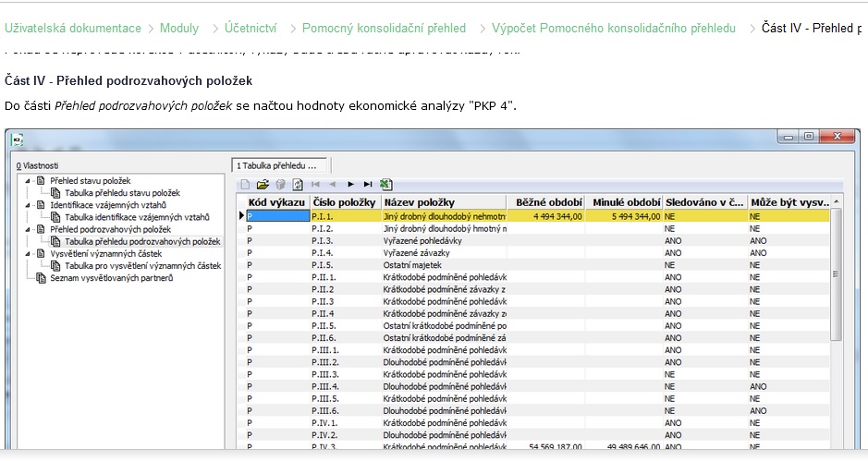Click document icon beside Vysvětlení významných částek
868x461 pixels.
41,254
